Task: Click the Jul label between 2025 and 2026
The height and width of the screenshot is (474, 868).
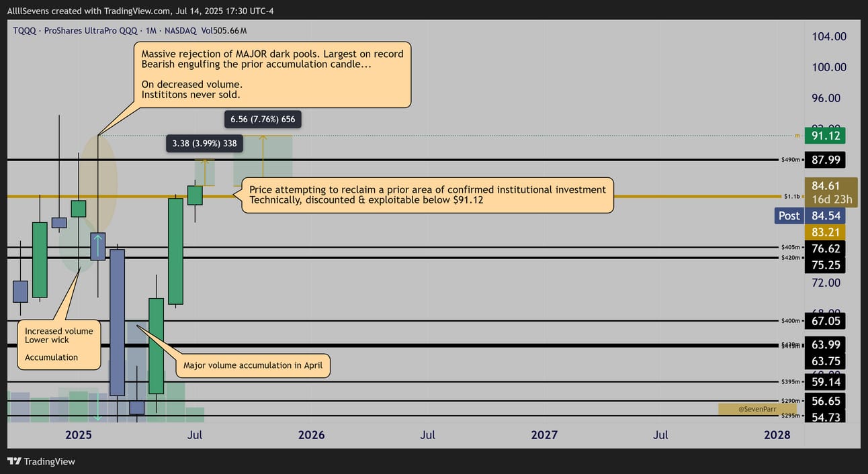Action: click(x=195, y=435)
